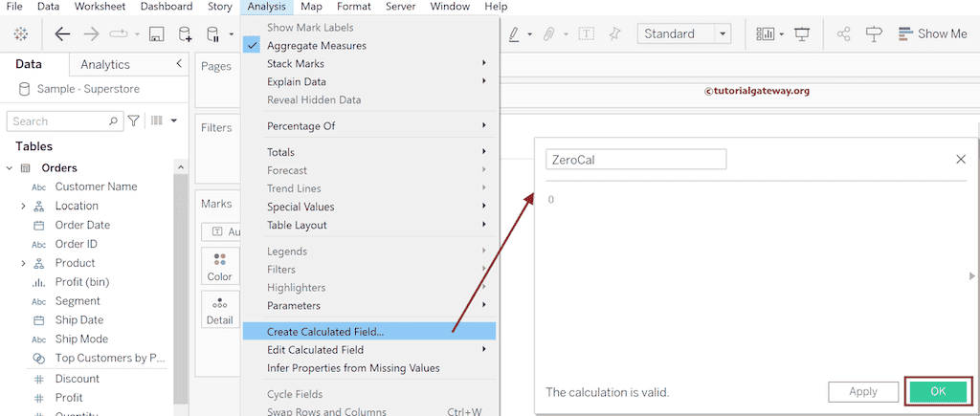This screenshot has width=980, height=416.
Task: Click the Show Me button
Action: pyautogui.click(x=932, y=34)
